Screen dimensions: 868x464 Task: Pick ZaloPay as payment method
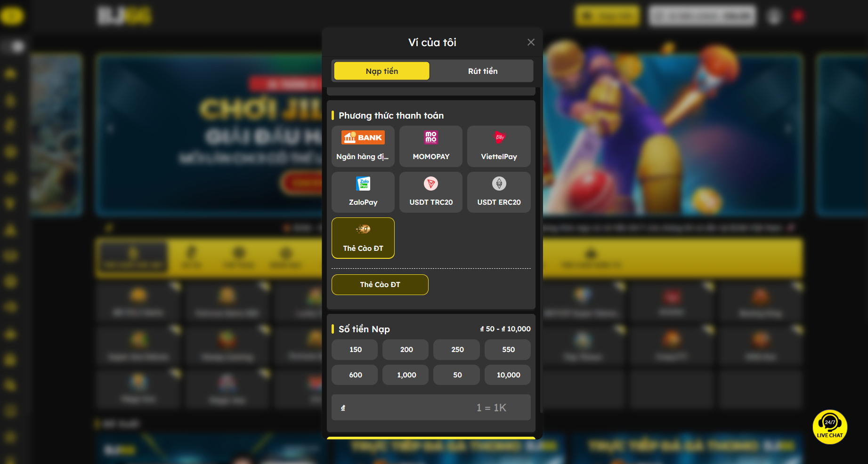pos(363,192)
